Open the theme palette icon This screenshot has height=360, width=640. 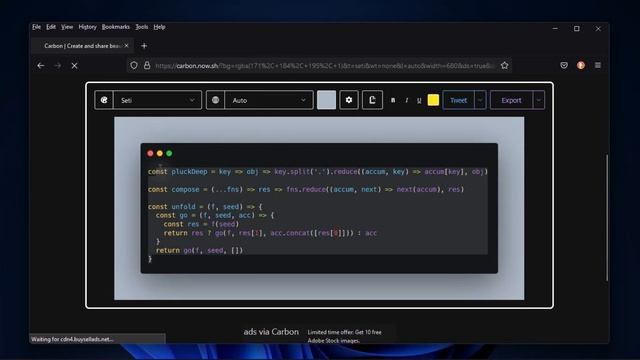coord(104,100)
